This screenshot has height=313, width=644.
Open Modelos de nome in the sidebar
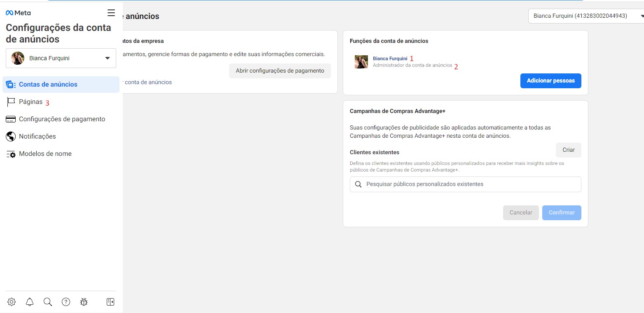click(61, 154)
